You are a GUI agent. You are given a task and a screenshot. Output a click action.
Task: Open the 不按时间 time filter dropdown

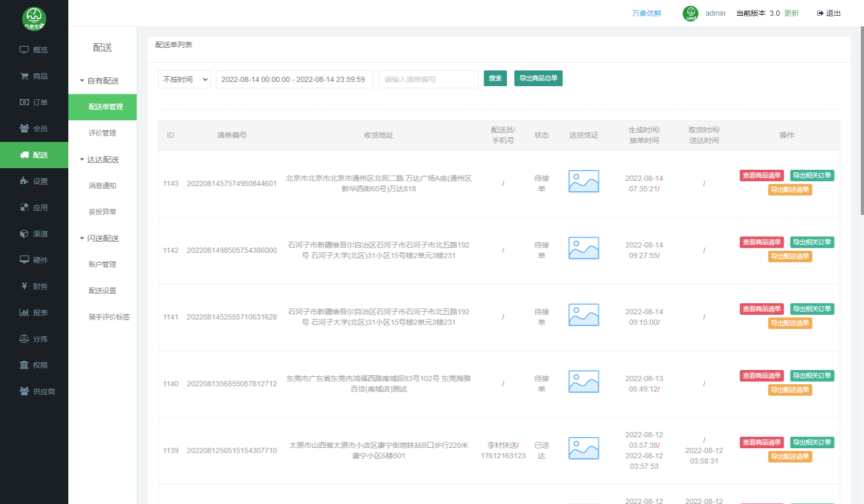[184, 79]
